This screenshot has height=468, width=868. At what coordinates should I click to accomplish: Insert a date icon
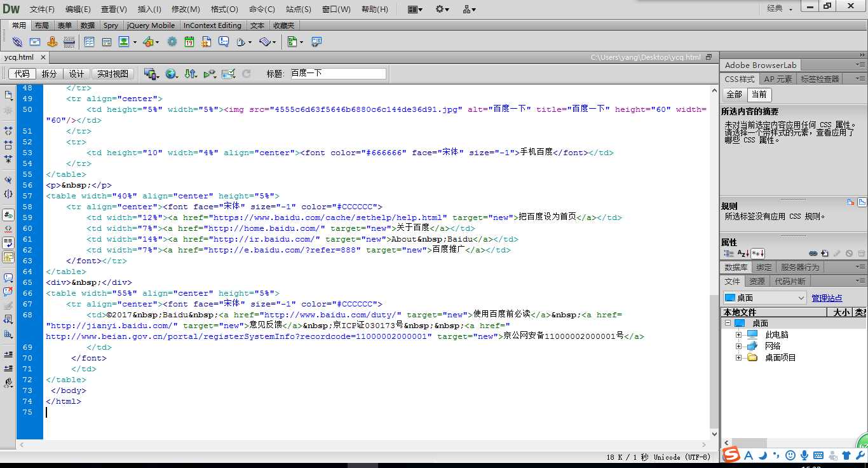point(189,42)
